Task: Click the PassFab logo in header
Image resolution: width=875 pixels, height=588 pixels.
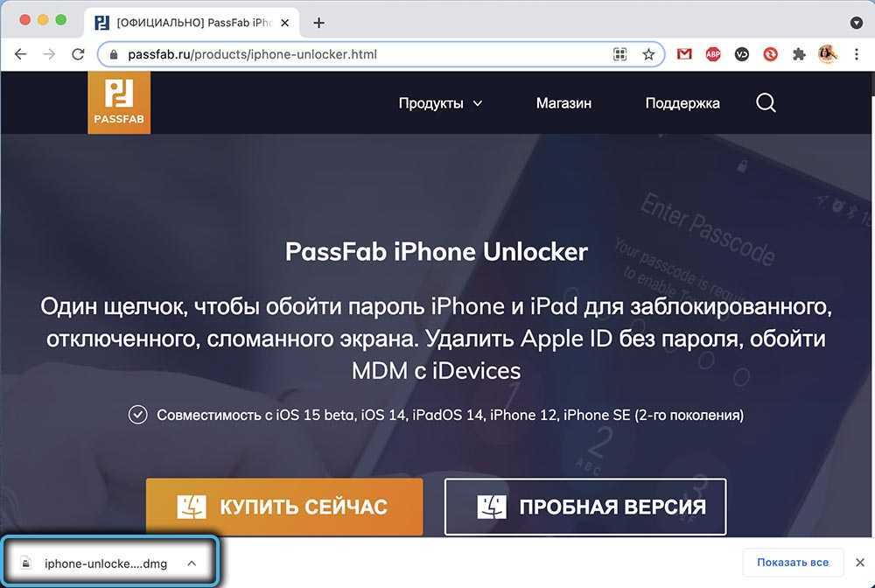Action: pos(119,102)
